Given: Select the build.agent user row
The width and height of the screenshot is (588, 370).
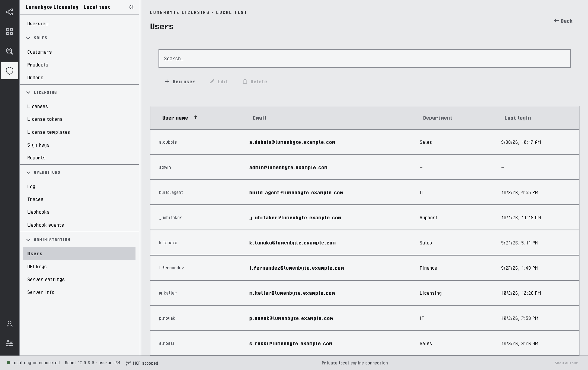Looking at the screenshot, I should click(x=365, y=192).
